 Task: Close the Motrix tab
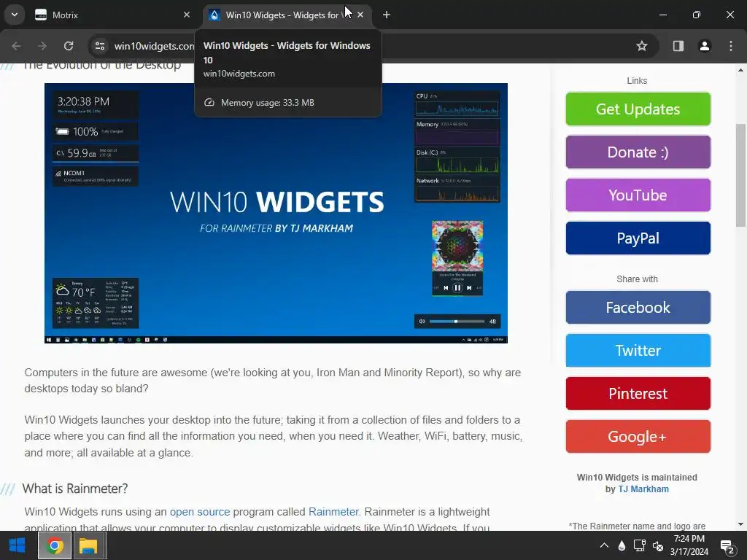(187, 15)
